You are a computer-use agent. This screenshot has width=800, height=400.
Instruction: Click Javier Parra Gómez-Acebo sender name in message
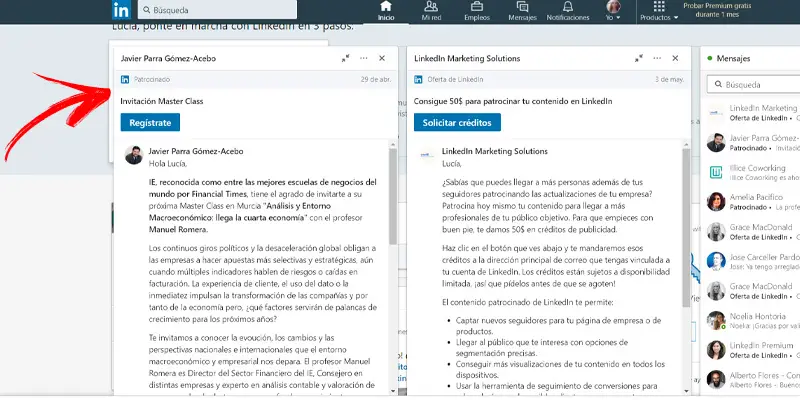[x=196, y=152]
